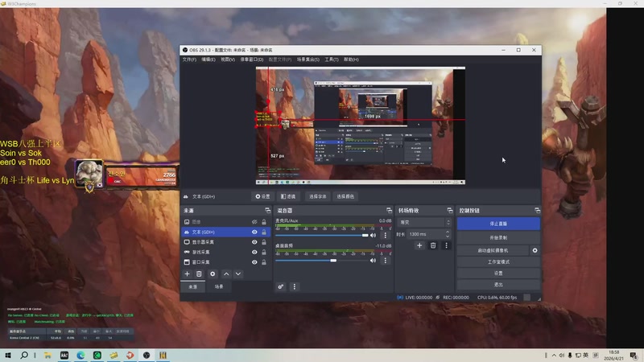
Task: Open 滤镜 for the selected source
Action: (x=288, y=196)
